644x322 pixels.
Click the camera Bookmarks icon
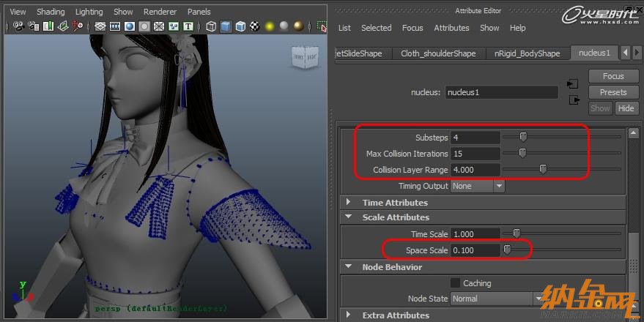(x=48, y=26)
